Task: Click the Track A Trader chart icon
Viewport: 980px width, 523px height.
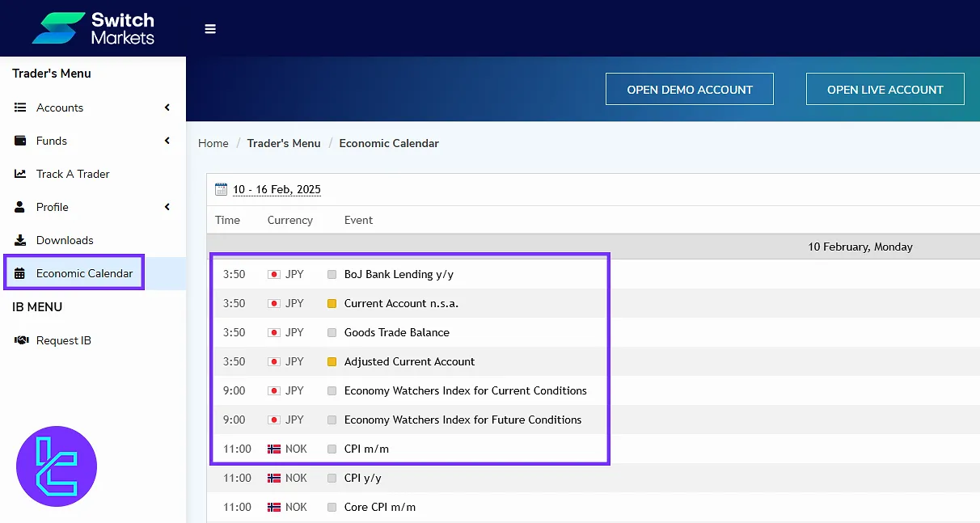Action: tap(20, 174)
